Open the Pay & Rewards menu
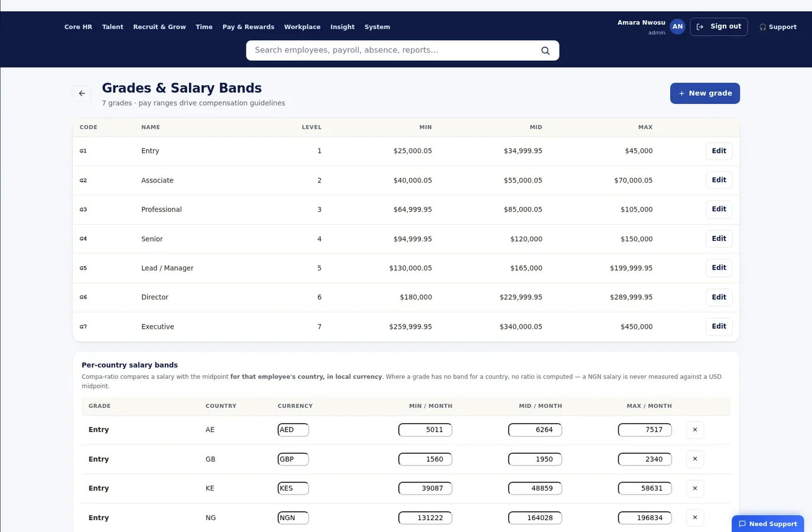This screenshot has width=812, height=532. [x=248, y=27]
